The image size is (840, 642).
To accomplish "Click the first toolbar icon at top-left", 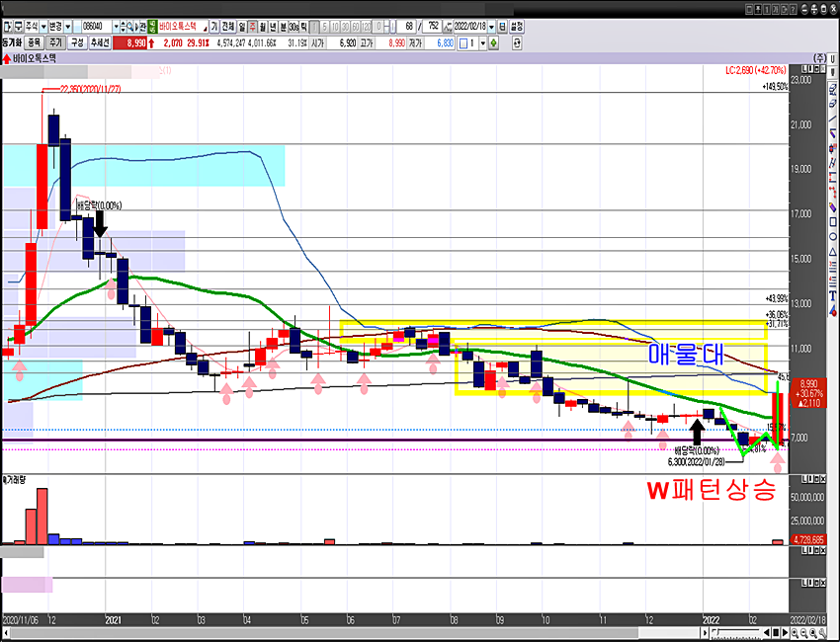I will [8, 27].
